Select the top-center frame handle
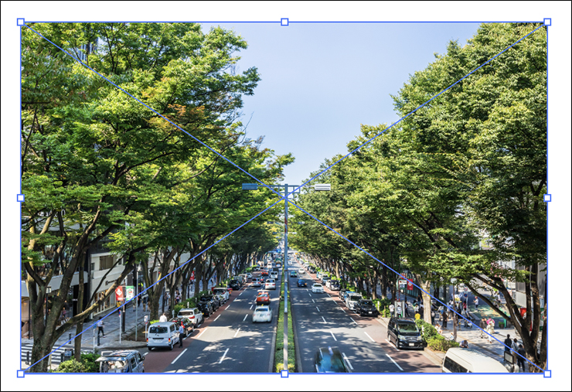This screenshot has width=572, height=392. click(x=284, y=22)
